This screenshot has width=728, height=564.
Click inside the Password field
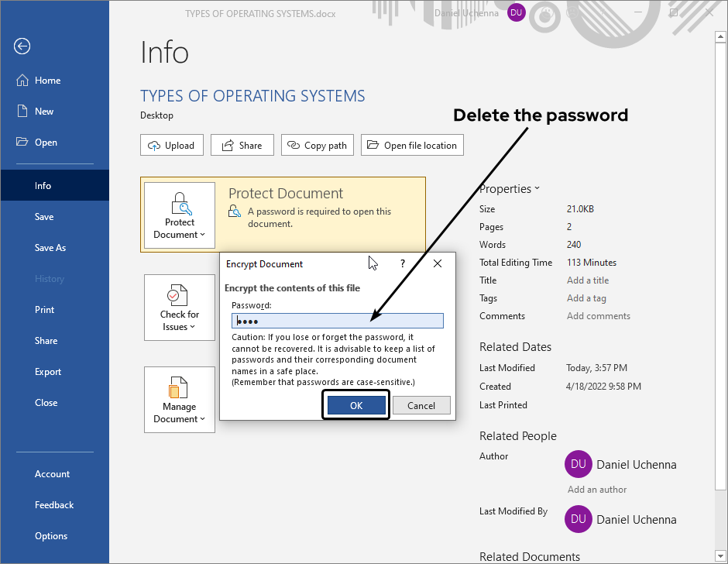[337, 320]
